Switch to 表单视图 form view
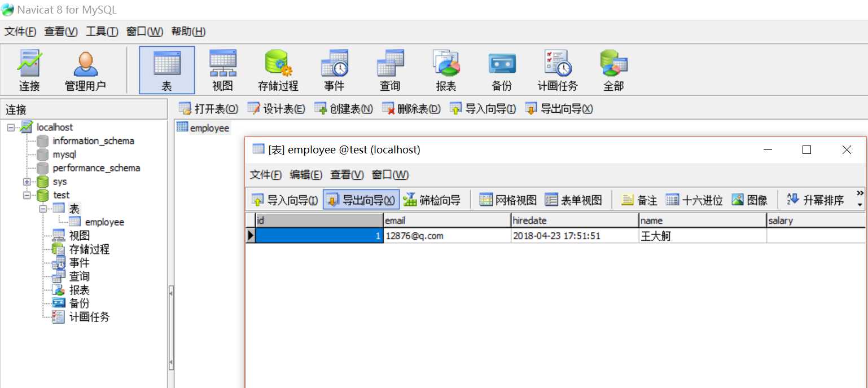Viewport: 868px width, 388px height. pos(573,200)
